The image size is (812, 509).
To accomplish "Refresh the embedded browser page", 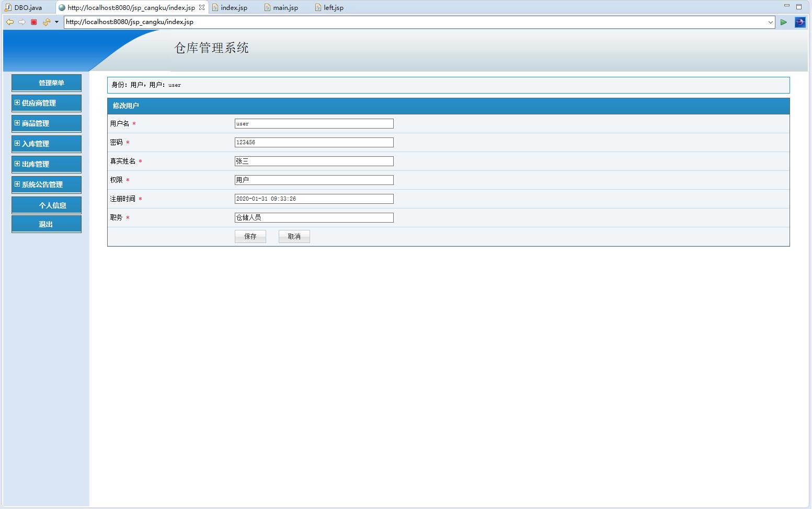I will (x=46, y=22).
